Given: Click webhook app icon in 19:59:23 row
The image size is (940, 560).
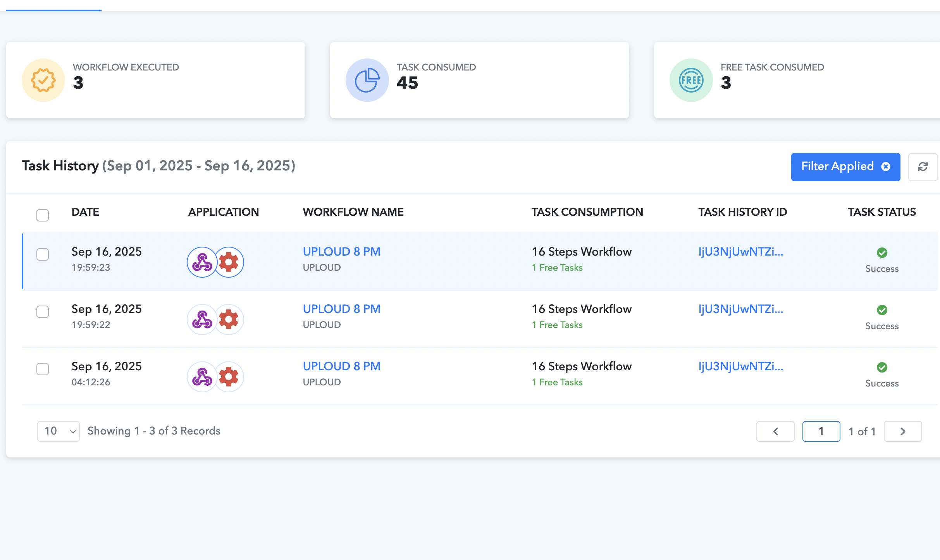Looking at the screenshot, I should [202, 262].
